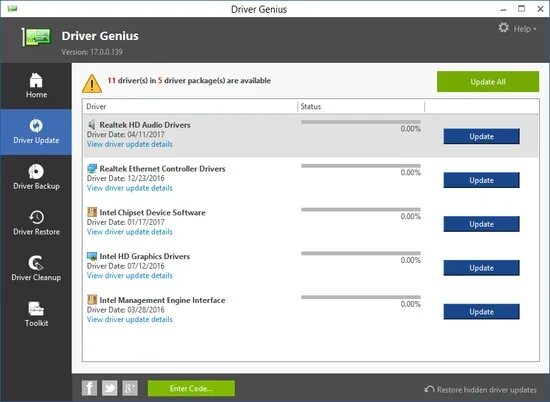The image size is (550, 402).
Task: Close the Driver Genius window
Action: click(540, 9)
